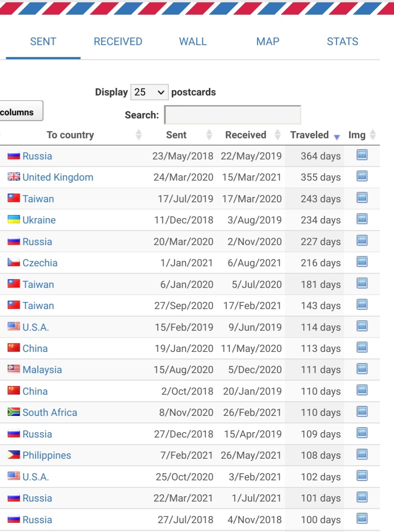
Task: Switch to the RECEIVED tab
Action: (118, 42)
